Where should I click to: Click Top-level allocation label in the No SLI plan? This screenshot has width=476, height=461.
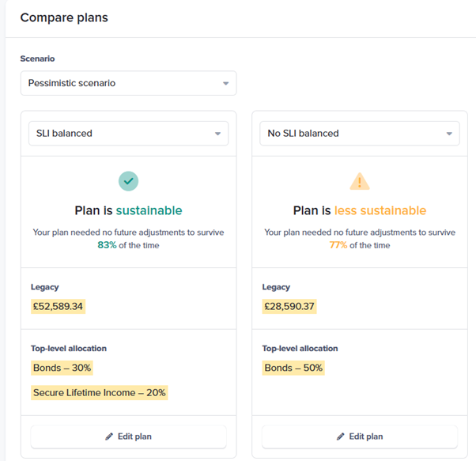tap(300, 349)
